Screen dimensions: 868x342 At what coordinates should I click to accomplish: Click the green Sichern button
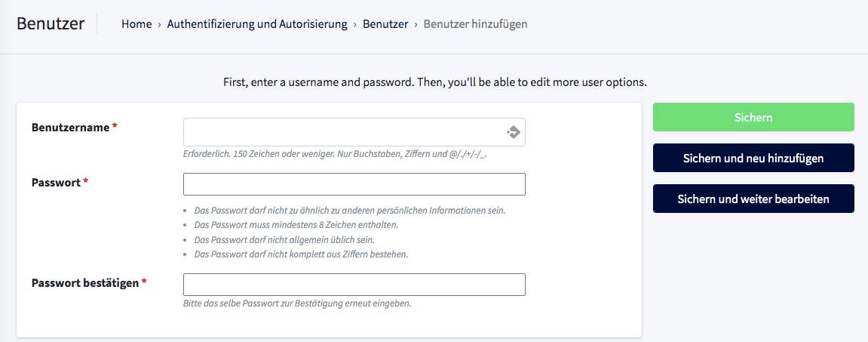coord(753,117)
